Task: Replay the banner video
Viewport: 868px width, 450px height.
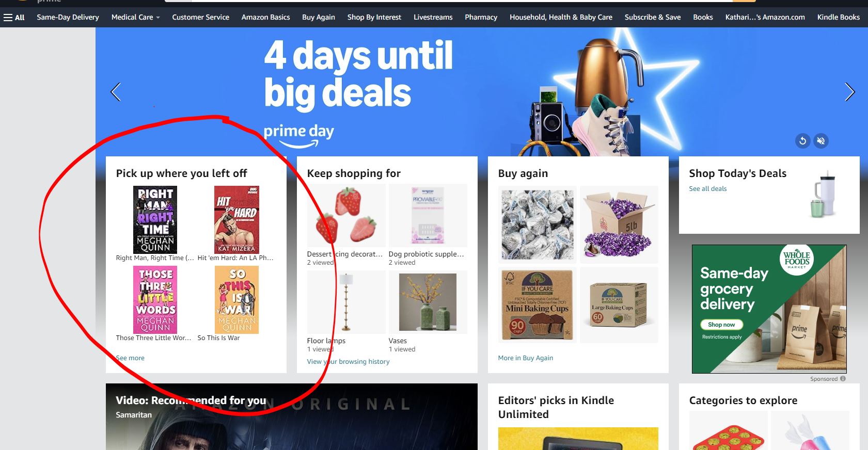Action: pos(802,141)
